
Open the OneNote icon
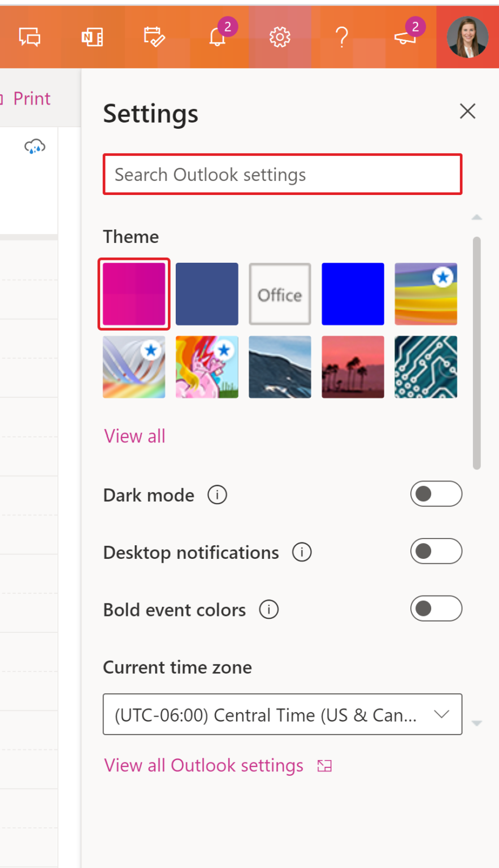tap(92, 37)
